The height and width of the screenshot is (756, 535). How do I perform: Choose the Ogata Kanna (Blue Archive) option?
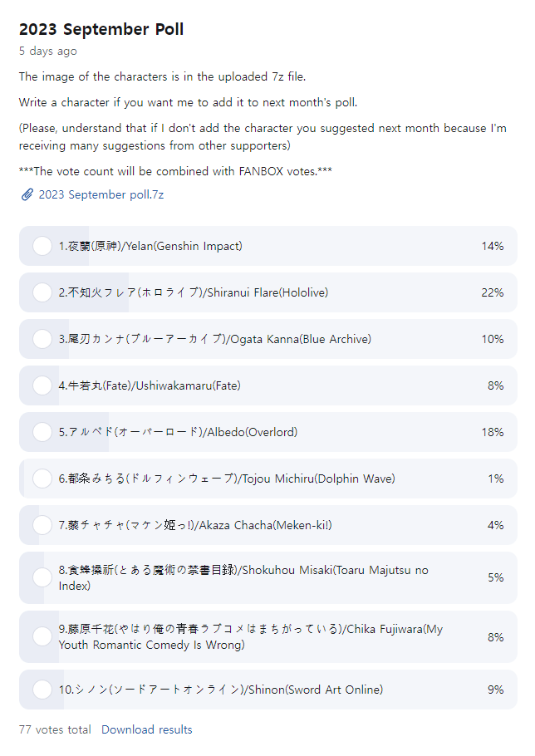(x=42, y=339)
